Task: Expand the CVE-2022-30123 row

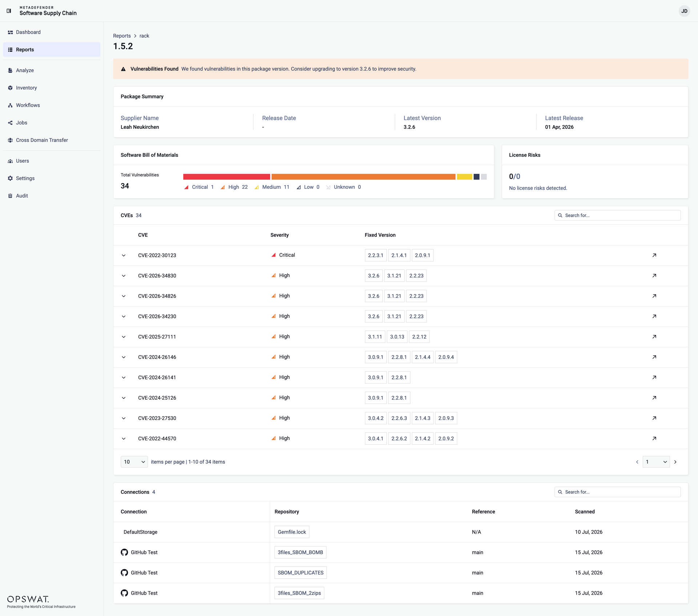Action: click(x=124, y=255)
